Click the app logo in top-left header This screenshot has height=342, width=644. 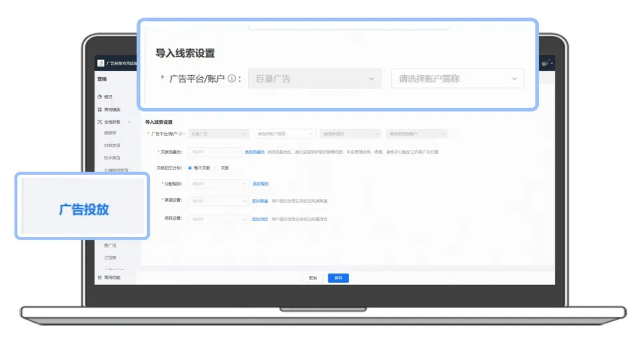(x=101, y=63)
